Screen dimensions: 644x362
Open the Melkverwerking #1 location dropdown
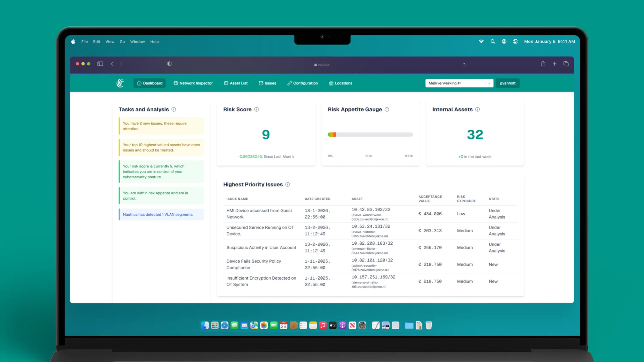coord(459,83)
